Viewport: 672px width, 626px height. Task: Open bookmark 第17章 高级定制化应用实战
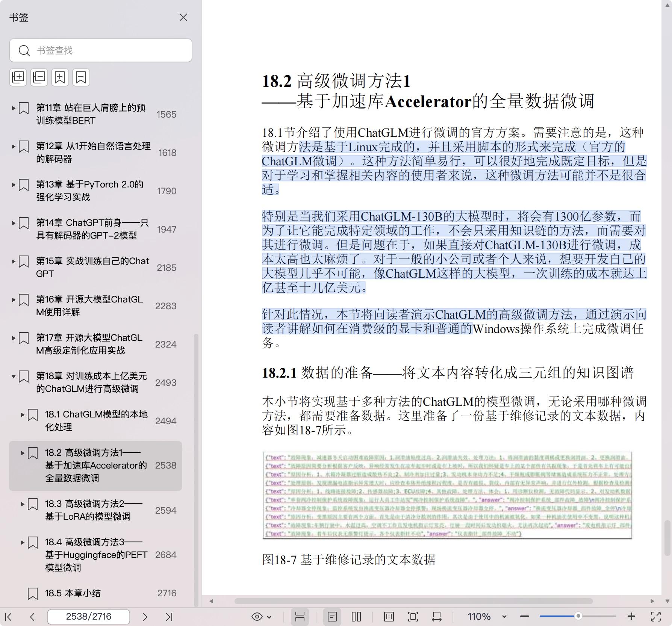[x=89, y=344]
